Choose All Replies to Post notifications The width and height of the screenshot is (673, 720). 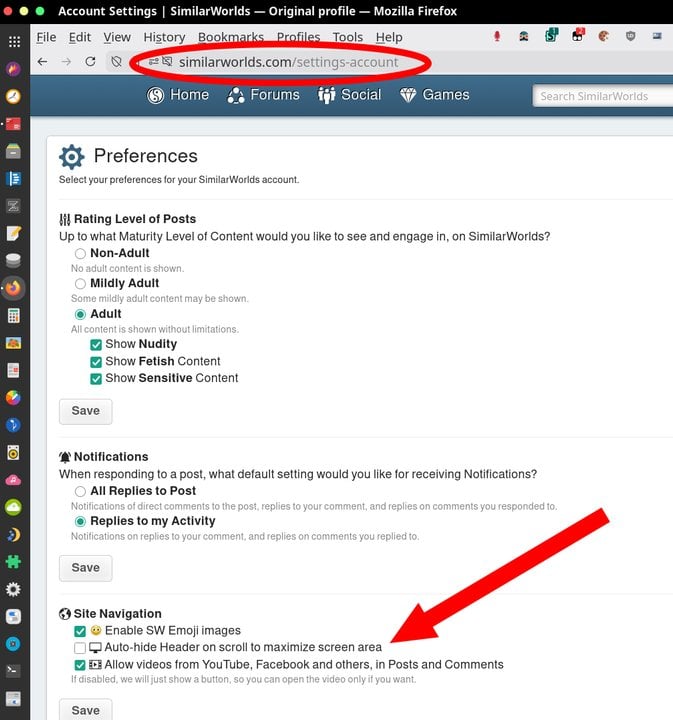pyautogui.click(x=80, y=492)
